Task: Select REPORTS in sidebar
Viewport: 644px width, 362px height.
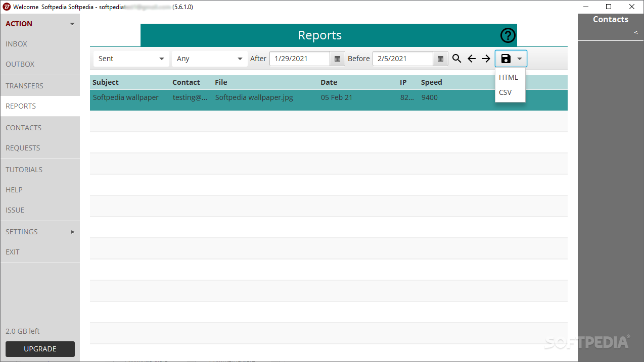Action: point(40,106)
